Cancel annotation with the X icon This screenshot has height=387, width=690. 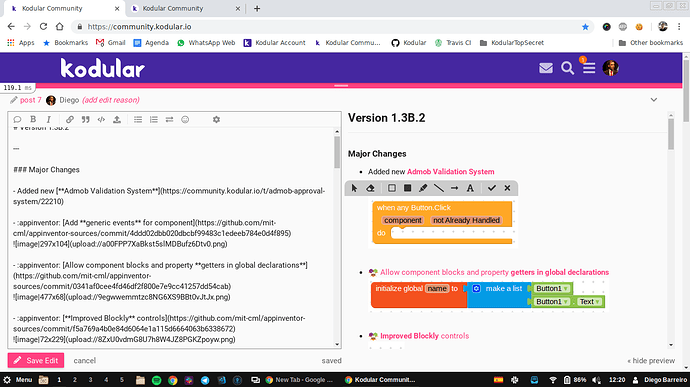coord(507,188)
